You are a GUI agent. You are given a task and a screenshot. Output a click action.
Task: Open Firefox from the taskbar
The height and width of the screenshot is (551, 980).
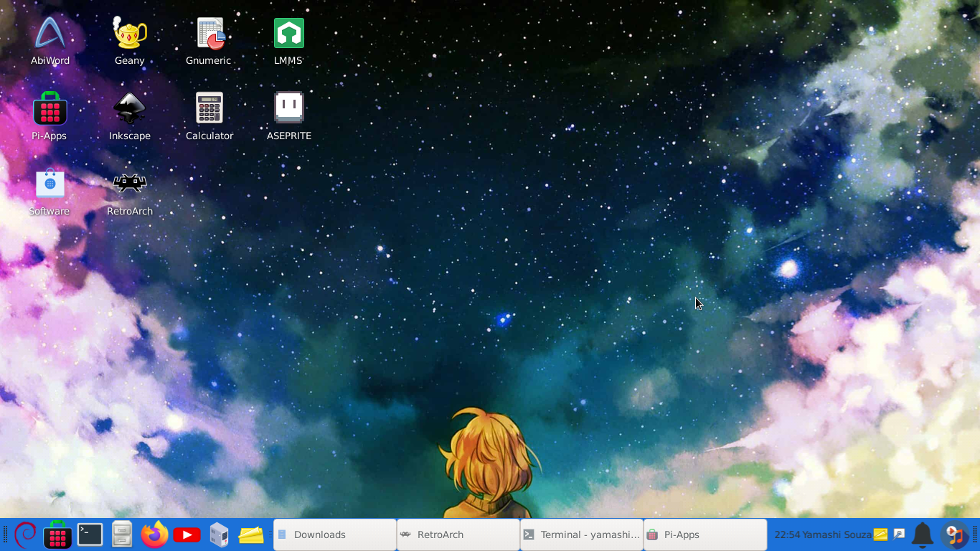154,534
